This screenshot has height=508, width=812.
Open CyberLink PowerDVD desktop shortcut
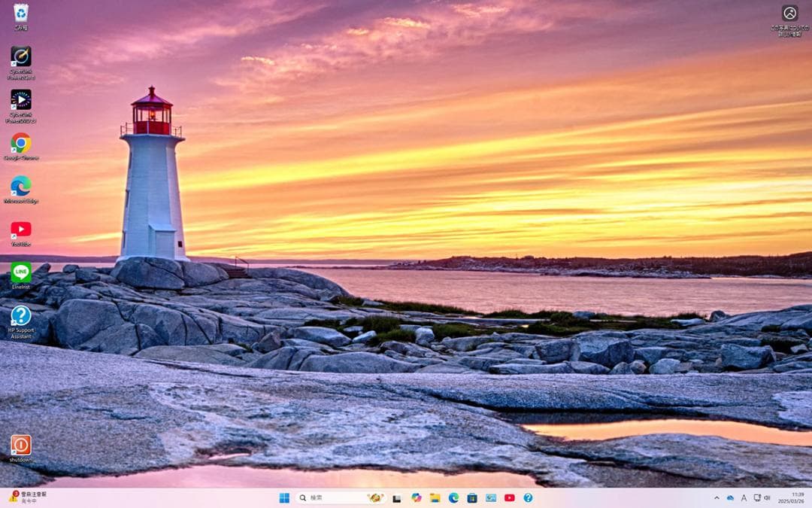point(21,100)
